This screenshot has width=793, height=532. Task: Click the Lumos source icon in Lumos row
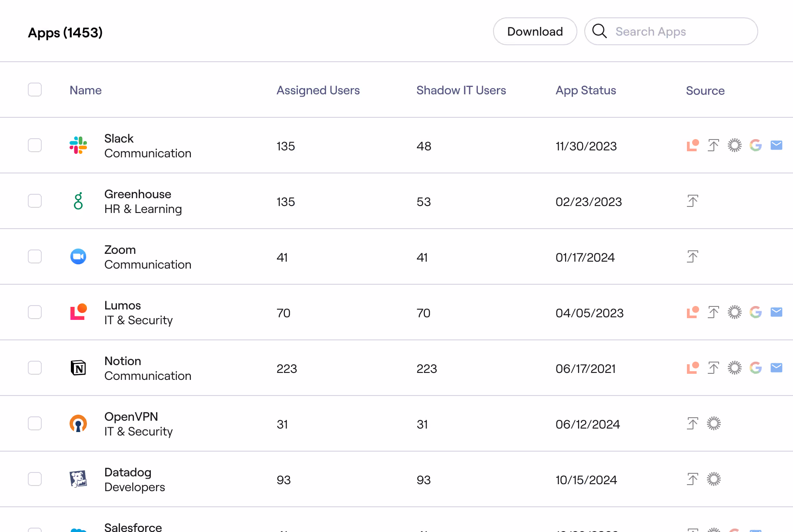tap(693, 312)
